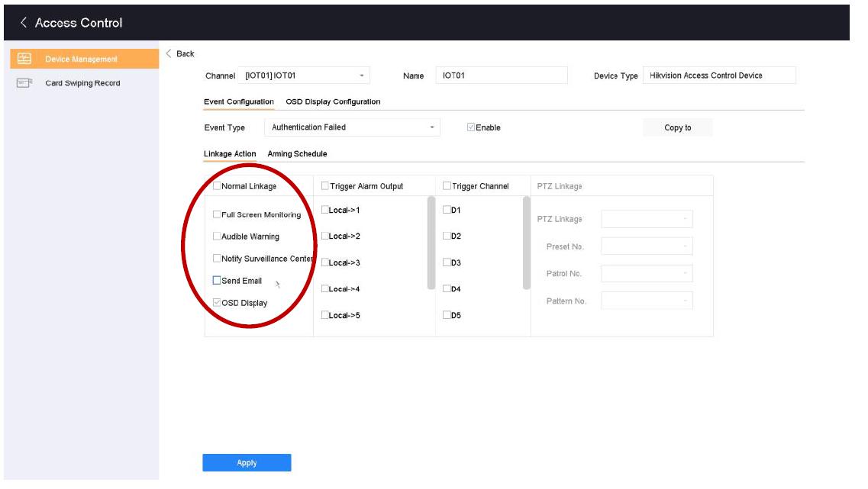Select the Local->1 alarm output checkbox

(325, 210)
